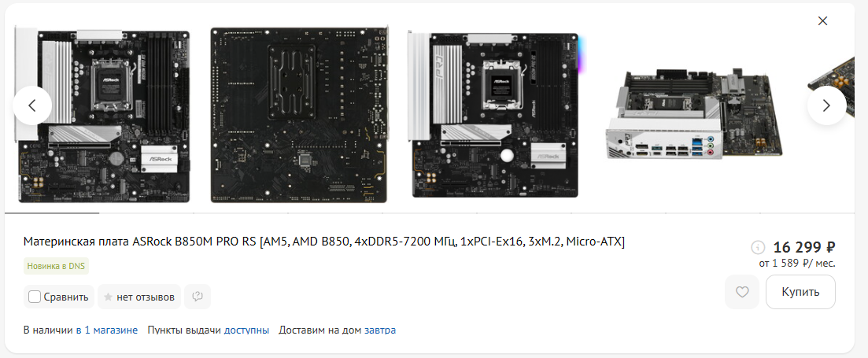This screenshot has width=868, height=358.
Task: Click the star icon next to нет отзывов
Action: point(109,297)
